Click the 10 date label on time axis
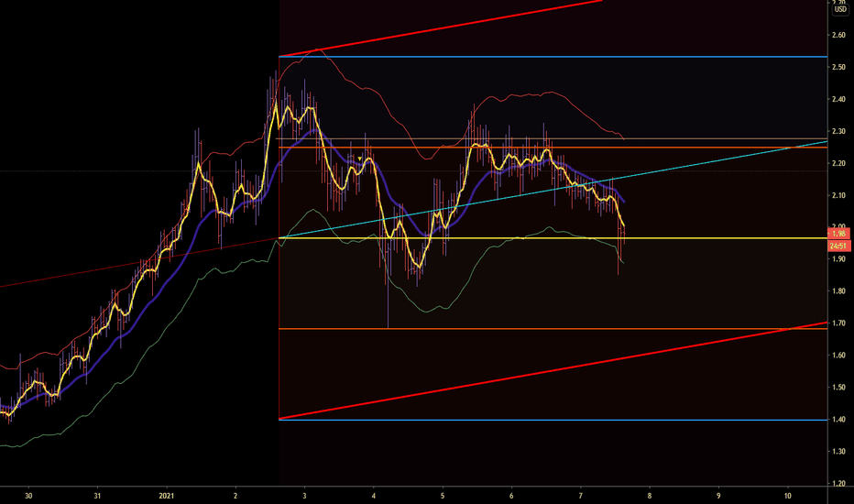Screen dimensions: 854x504 (787, 496)
